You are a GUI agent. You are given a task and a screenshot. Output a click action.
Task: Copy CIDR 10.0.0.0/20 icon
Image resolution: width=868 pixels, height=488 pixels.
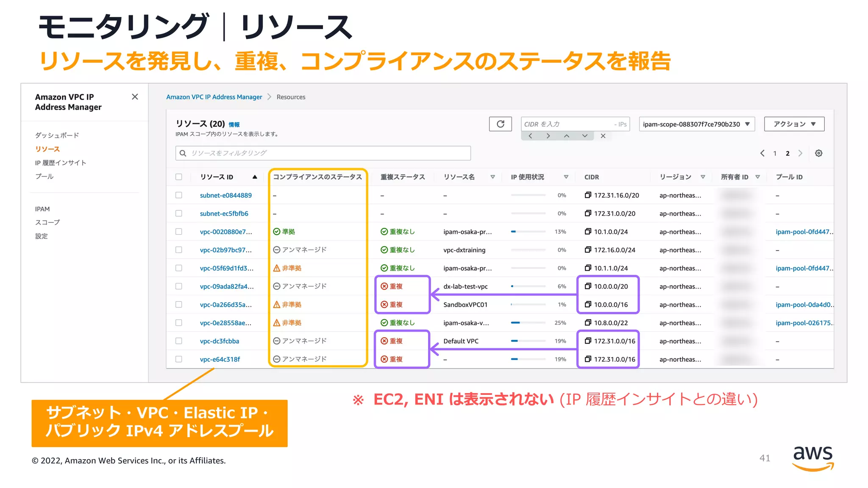click(588, 286)
